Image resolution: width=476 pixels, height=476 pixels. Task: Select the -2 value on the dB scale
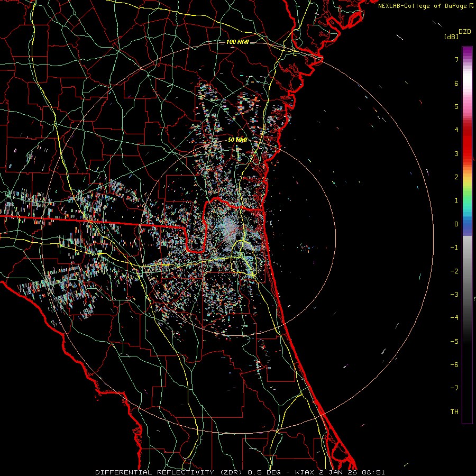click(x=454, y=271)
